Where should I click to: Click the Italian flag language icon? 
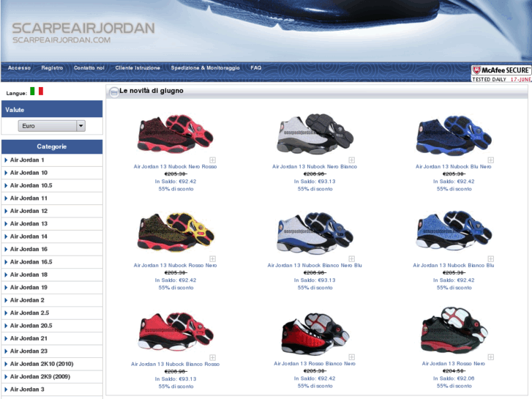(x=37, y=92)
